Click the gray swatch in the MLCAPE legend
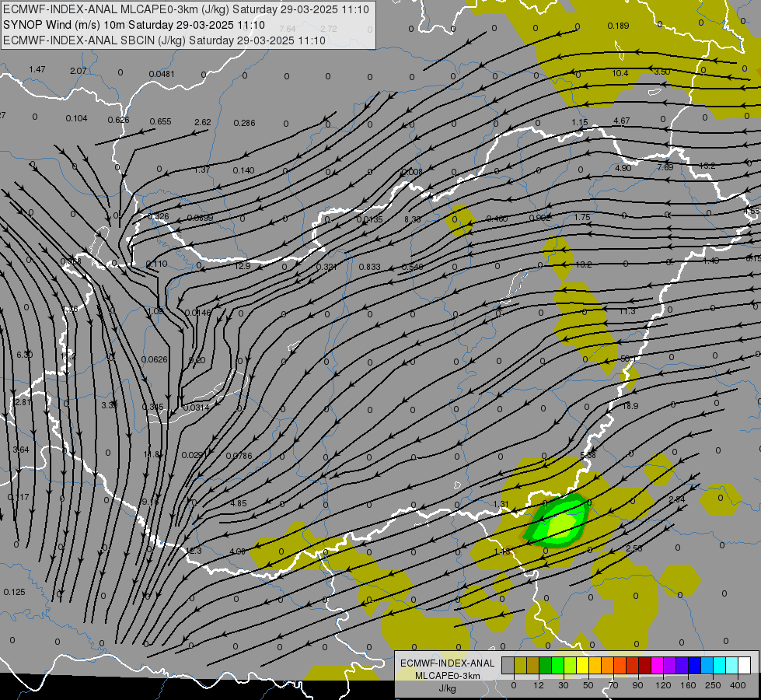761x700 pixels. point(508,665)
